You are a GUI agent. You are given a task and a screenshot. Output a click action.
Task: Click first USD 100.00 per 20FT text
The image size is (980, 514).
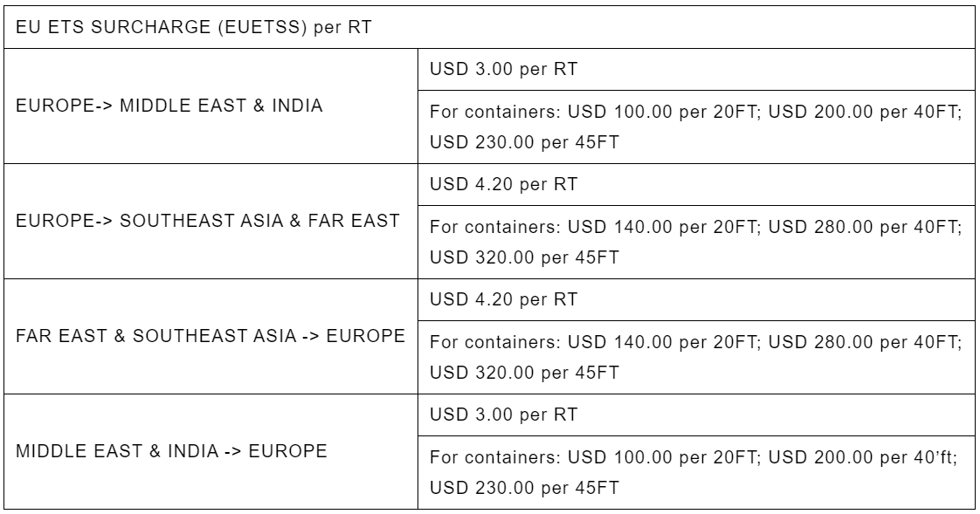664,113
